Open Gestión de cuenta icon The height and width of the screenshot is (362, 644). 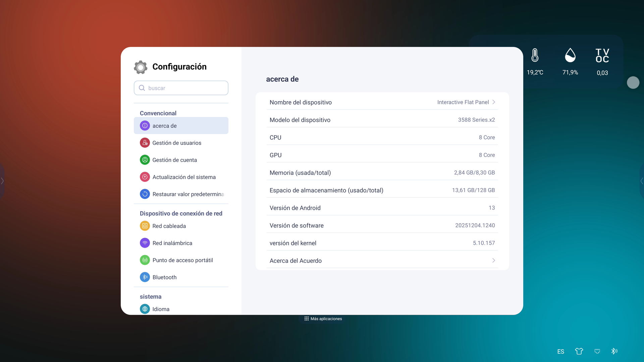(x=145, y=160)
